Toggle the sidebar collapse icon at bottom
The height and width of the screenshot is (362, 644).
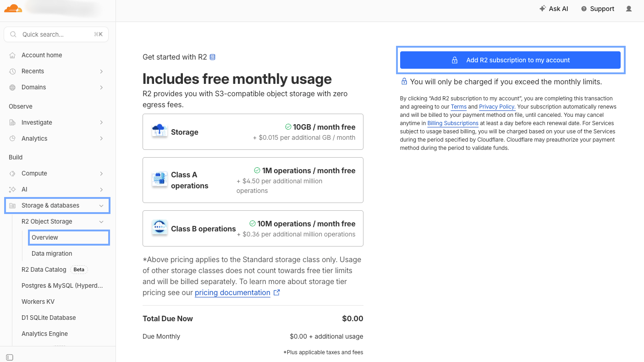tap(10, 357)
